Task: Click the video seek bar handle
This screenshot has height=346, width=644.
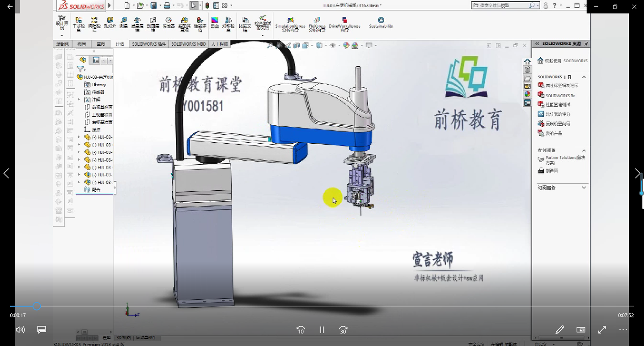Action: coord(37,306)
